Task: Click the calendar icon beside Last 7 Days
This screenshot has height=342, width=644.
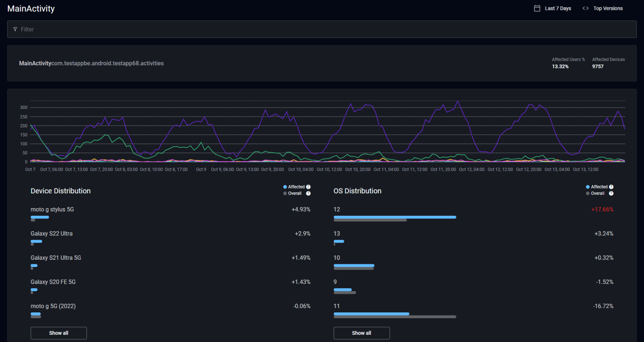Action: (537, 8)
